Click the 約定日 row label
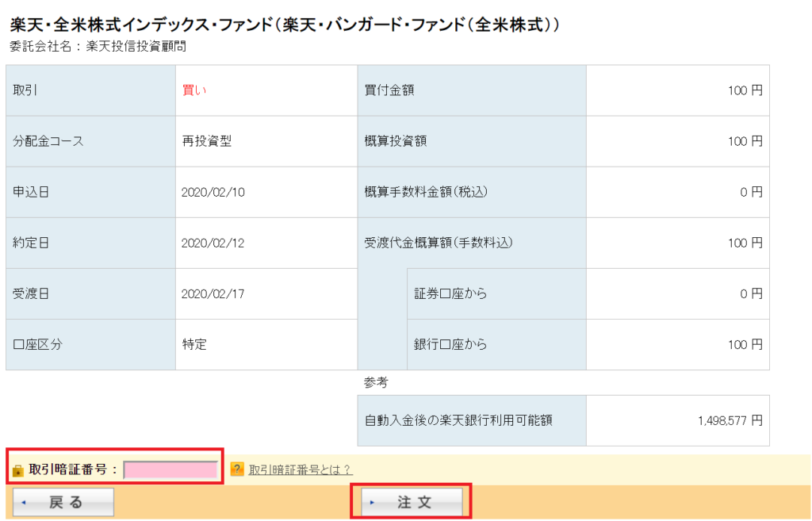The width and height of the screenshot is (812, 521). click(31, 243)
